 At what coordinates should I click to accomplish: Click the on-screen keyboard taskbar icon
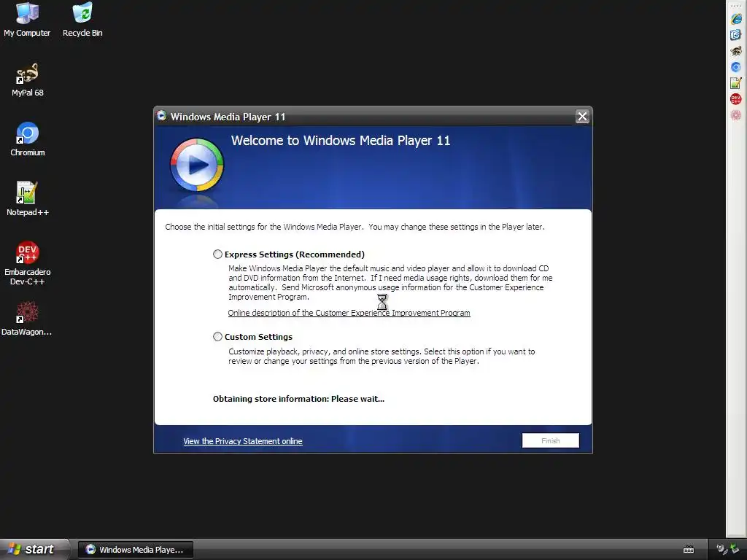[689, 550]
